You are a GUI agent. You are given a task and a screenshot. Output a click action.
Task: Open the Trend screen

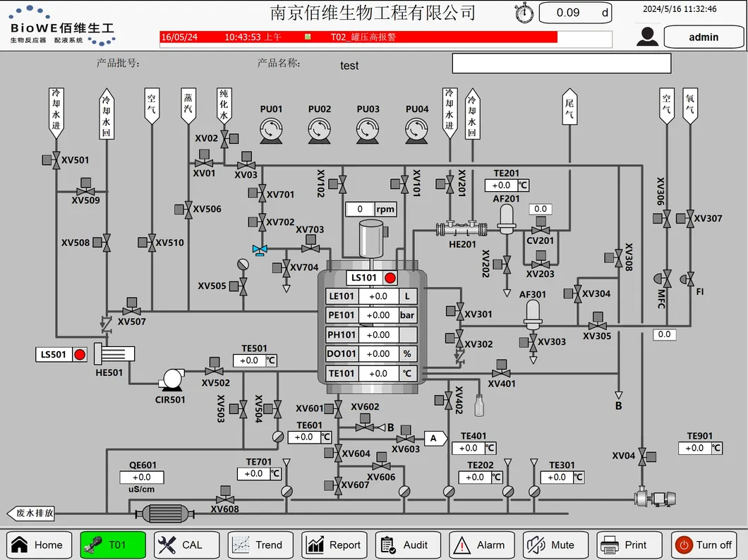point(260,544)
